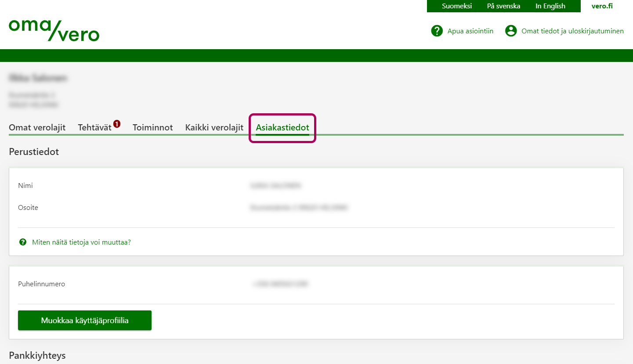Click the Puhelinnumero field label
This screenshot has height=364, width=633.
click(x=41, y=284)
